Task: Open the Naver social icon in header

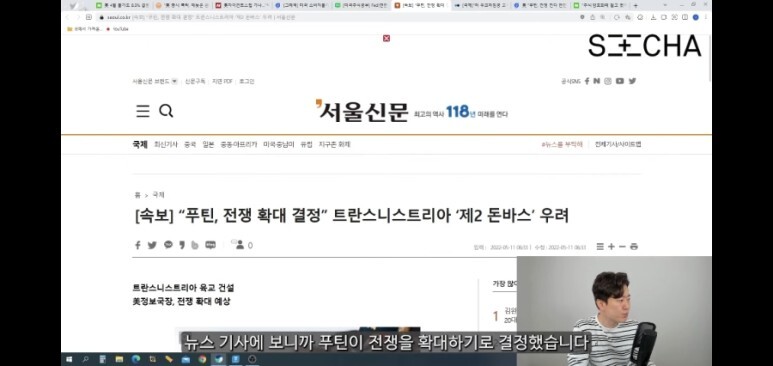Action: 597,81
